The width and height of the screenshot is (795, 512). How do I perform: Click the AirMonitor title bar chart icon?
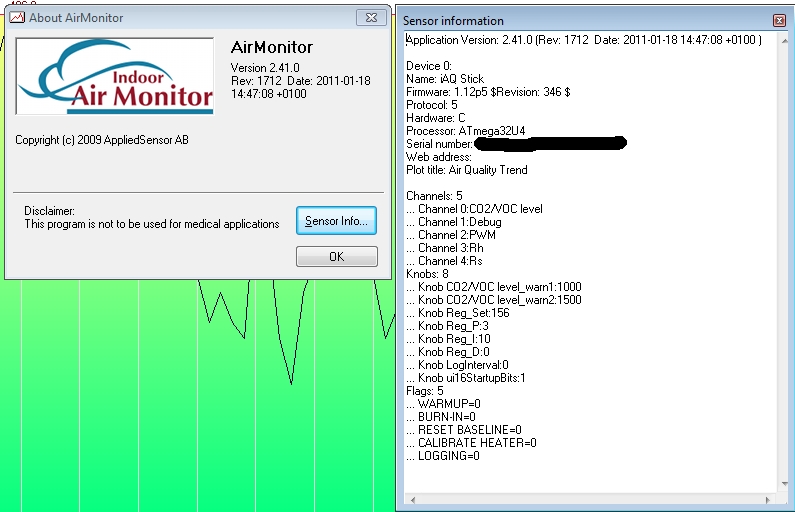click(x=17, y=17)
